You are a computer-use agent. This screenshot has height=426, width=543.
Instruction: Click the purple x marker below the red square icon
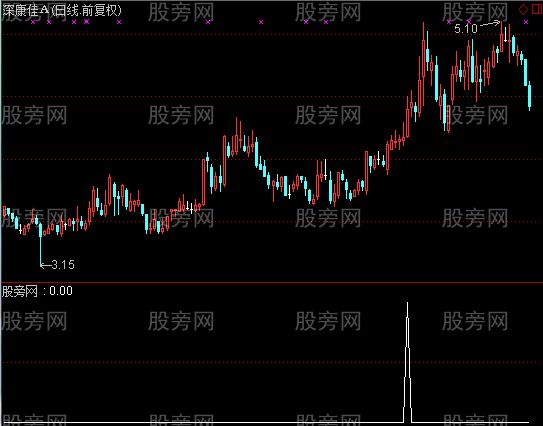526,22
